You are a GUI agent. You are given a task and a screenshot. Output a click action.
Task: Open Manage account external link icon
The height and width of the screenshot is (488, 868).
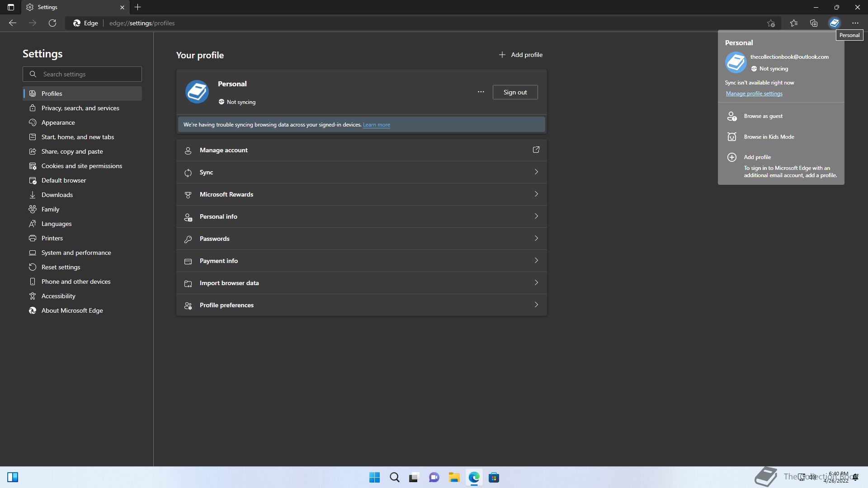(x=536, y=150)
